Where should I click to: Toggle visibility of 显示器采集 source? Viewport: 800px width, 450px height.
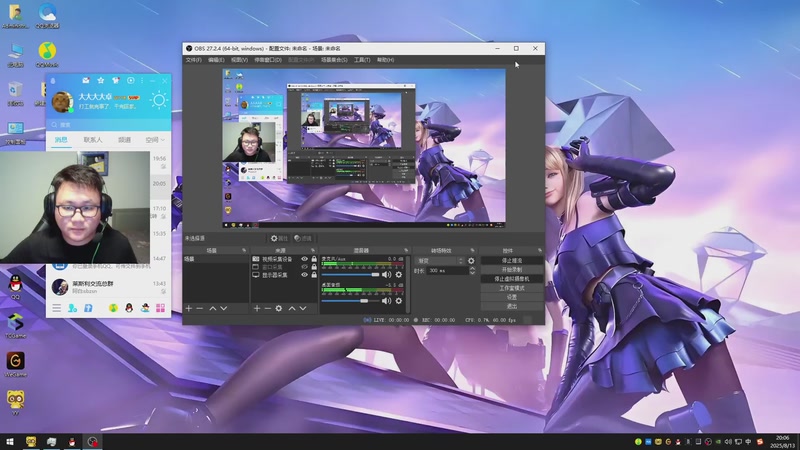(305, 274)
